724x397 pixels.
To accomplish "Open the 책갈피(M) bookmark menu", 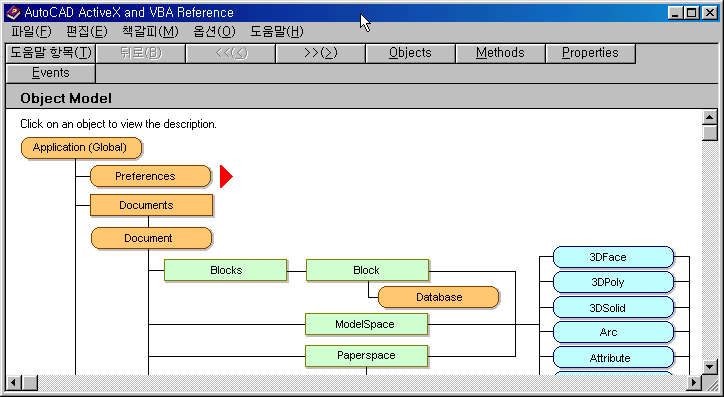I will click(150, 31).
